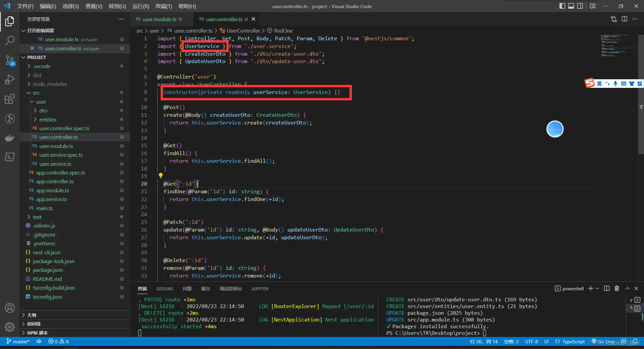The height and width of the screenshot is (349, 644).
Task: Click the Split Editor Right icon
Action: (x=624, y=19)
